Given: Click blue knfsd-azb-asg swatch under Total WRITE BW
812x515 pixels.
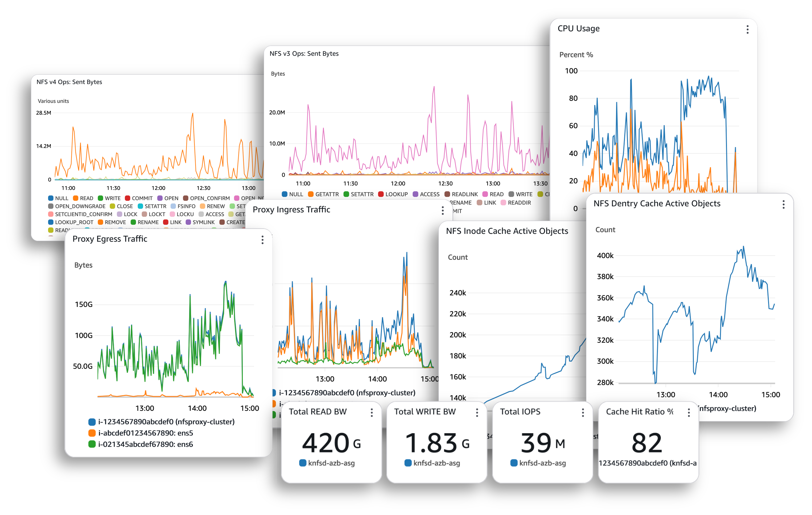Looking at the screenshot, I should pyautogui.click(x=408, y=463).
